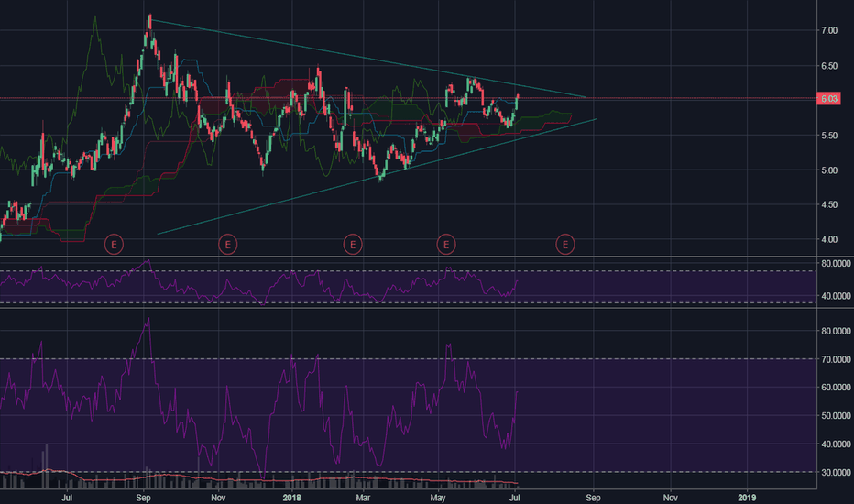Image resolution: width=854 pixels, height=504 pixels.
Task: Click the 4.50 price axis label
Action: pos(829,205)
